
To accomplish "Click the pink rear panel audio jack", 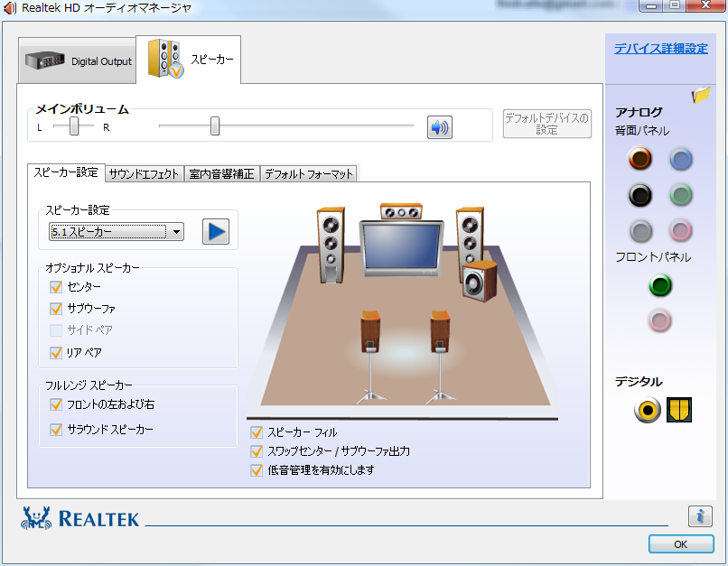I will pyautogui.click(x=681, y=230).
